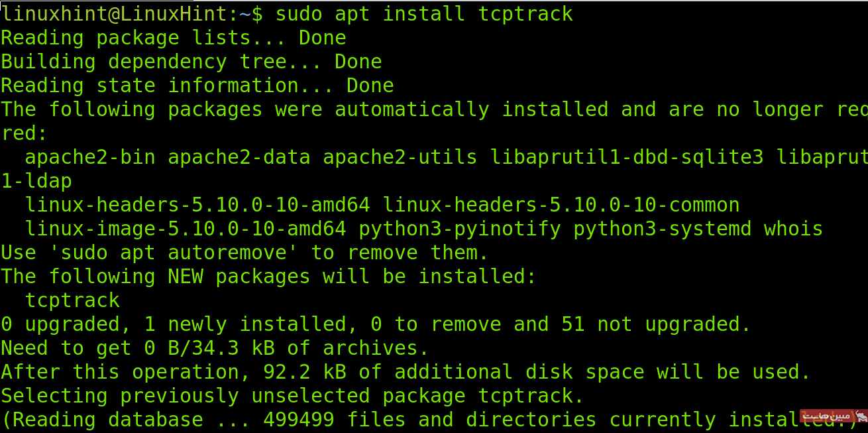The height and width of the screenshot is (433, 868).
Task: Click the linux-headers-5.10.0-10-amd64 package name
Action: pyautogui.click(x=197, y=204)
